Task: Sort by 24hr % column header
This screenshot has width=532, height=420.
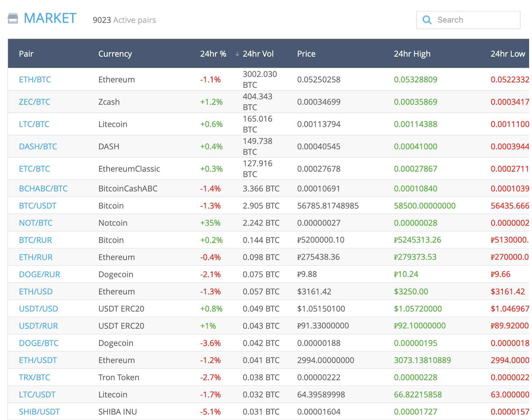Action: [x=213, y=54]
